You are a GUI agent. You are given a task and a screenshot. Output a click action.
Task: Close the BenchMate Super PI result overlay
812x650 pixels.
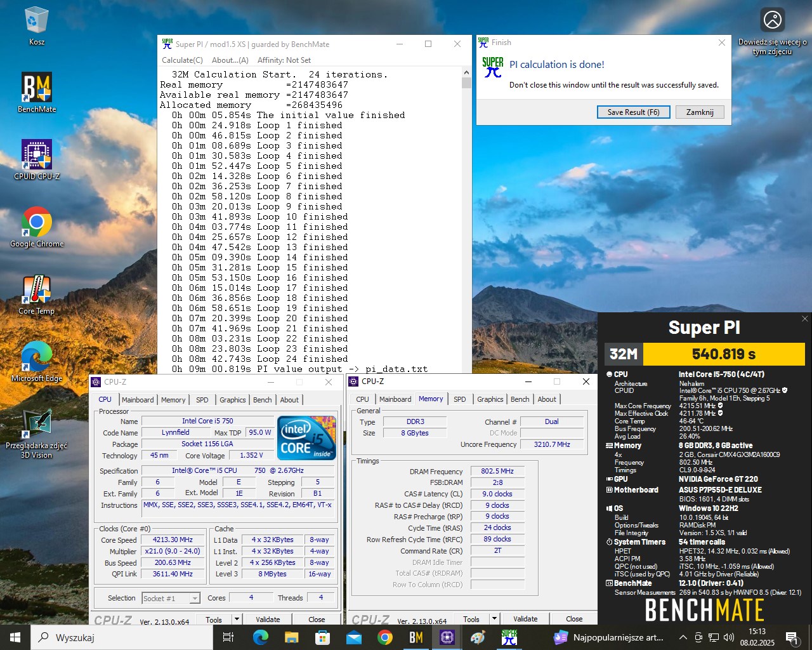804,319
